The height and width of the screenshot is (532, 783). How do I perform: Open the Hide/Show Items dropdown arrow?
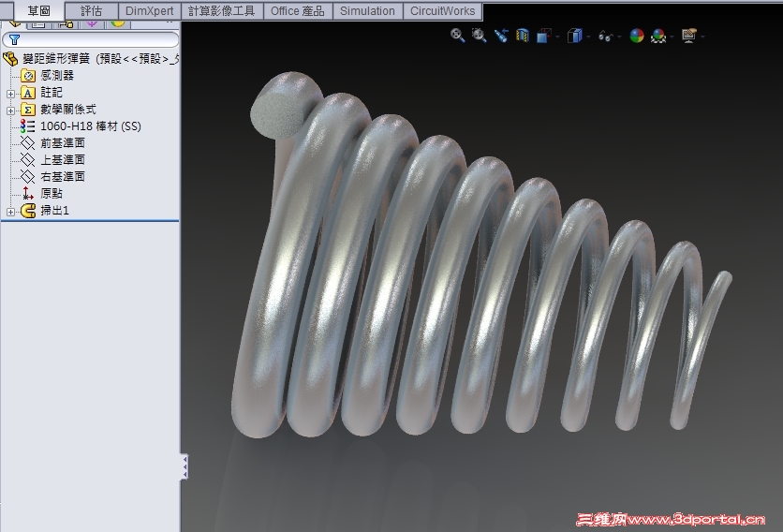(620, 37)
